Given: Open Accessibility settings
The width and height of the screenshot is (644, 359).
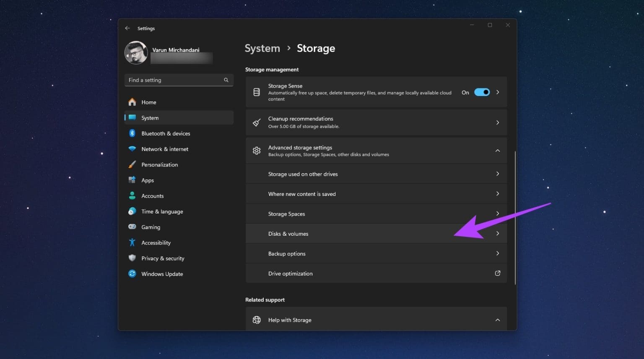Looking at the screenshot, I should pyautogui.click(x=156, y=242).
